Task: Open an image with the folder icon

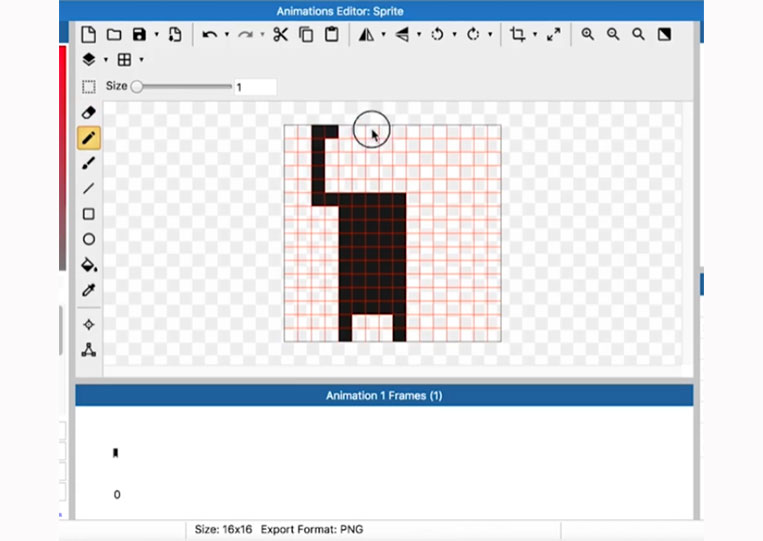Action: point(114,35)
